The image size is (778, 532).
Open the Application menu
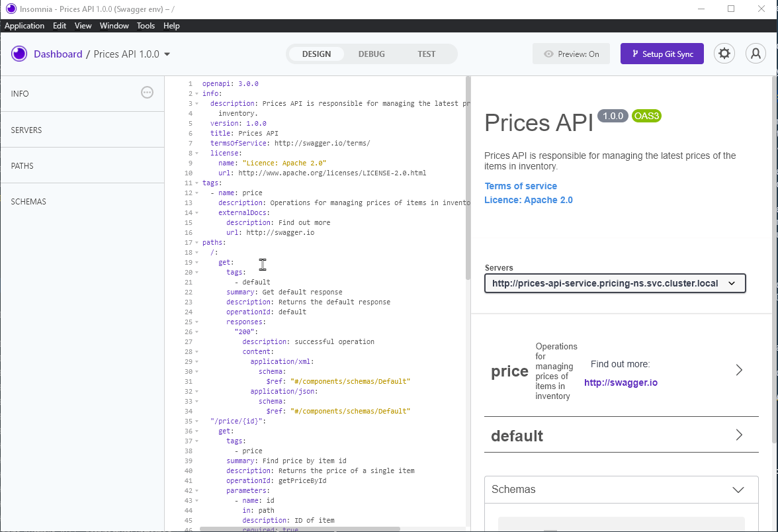click(x=24, y=26)
